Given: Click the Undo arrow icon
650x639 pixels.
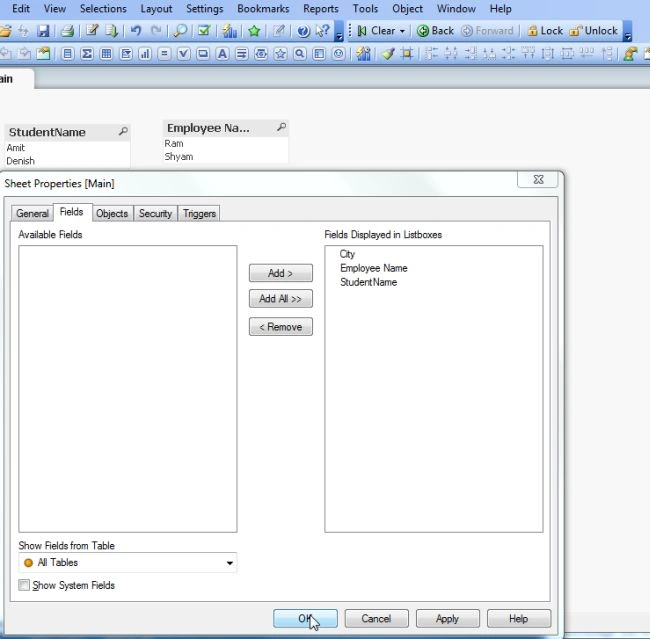Looking at the screenshot, I should click(x=136, y=31).
